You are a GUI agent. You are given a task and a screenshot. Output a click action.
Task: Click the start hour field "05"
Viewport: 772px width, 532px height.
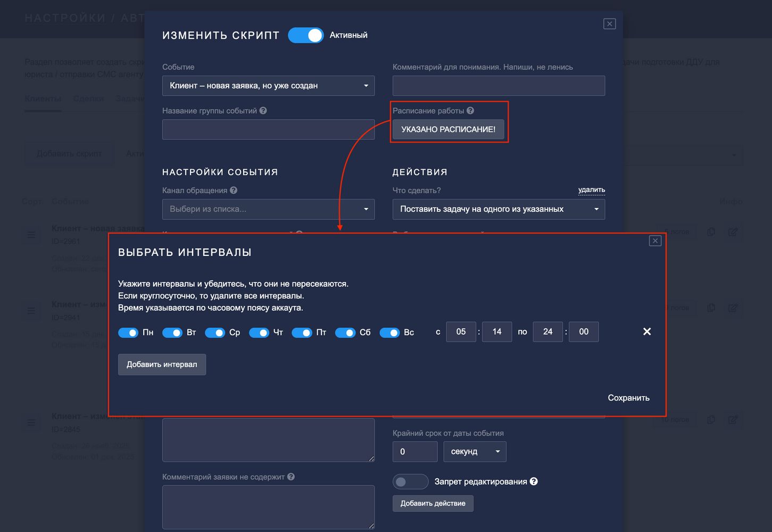click(461, 331)
